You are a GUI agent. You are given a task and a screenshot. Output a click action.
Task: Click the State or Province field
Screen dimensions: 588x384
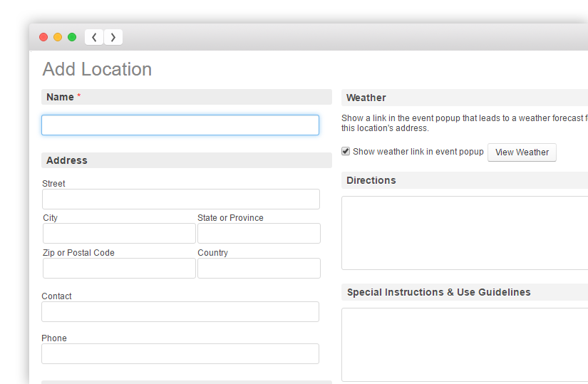point(259,234)
